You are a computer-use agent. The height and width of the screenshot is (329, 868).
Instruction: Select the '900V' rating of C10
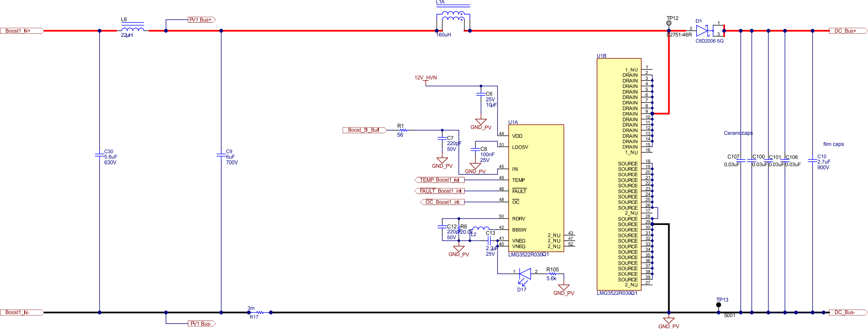pyautogui.click(x=823, y=168)
